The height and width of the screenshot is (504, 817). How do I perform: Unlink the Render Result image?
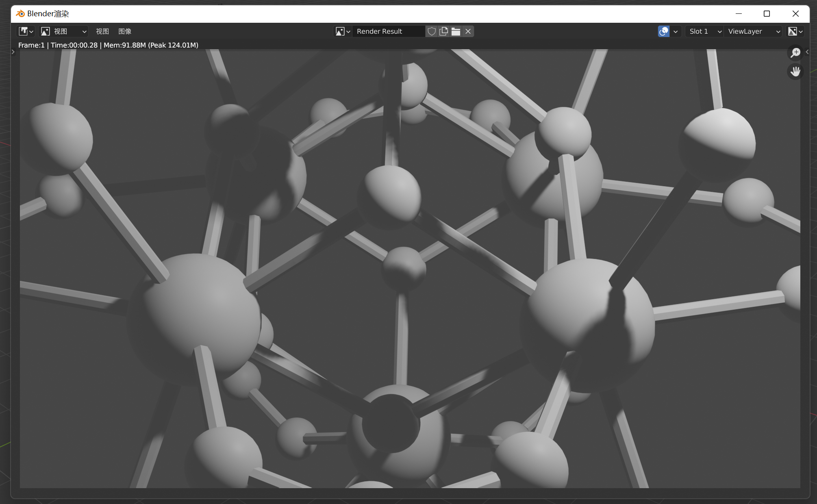(468, 31)
